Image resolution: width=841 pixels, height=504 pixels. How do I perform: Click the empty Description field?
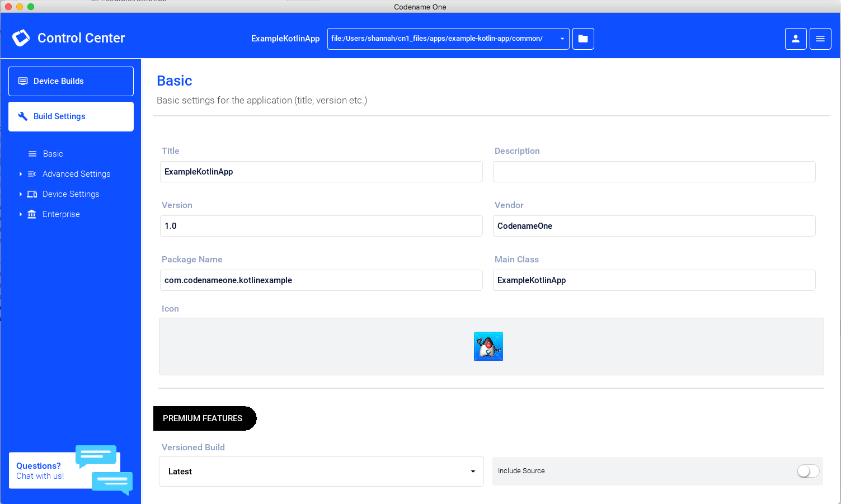click(654, 172)
